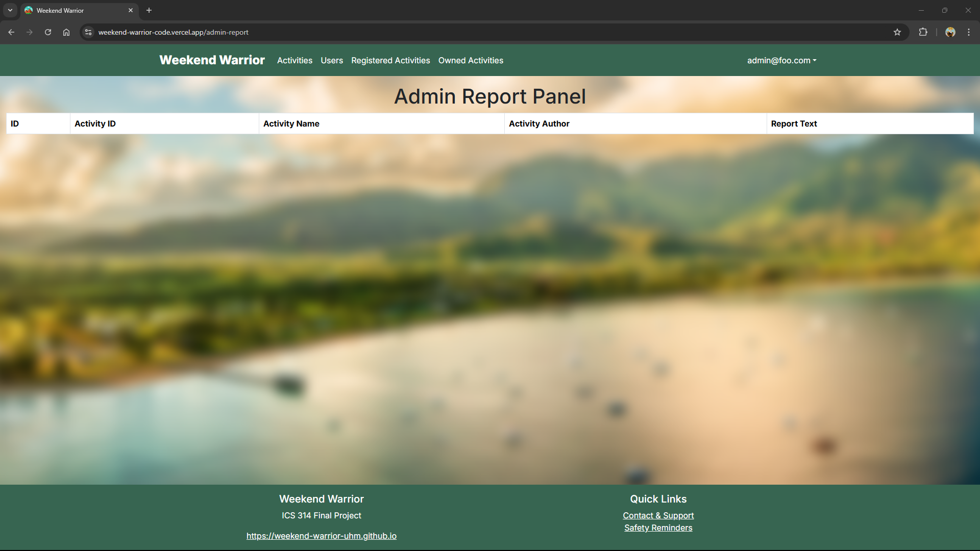The image size is (980, 551).
Task: Visit the weekend-warrior-uhm.github.io link
Action: 321,536
